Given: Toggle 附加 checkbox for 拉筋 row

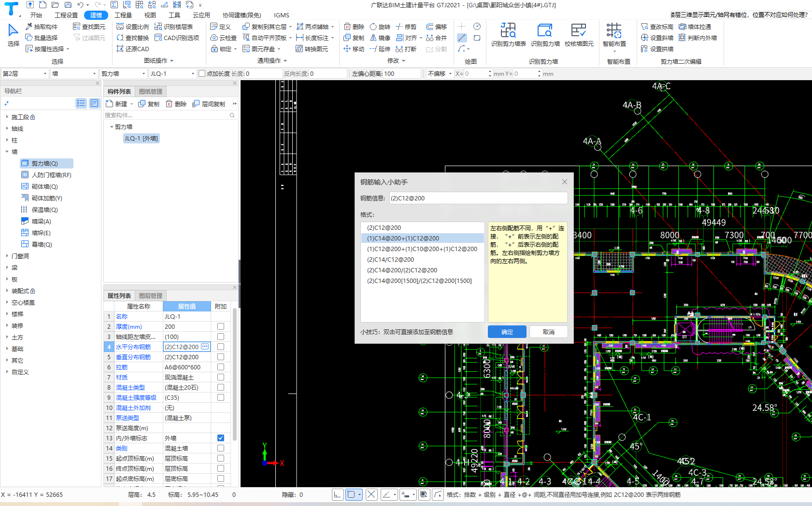Looking at the screenshot, I should pyautogui.click(x=221, y=367).
